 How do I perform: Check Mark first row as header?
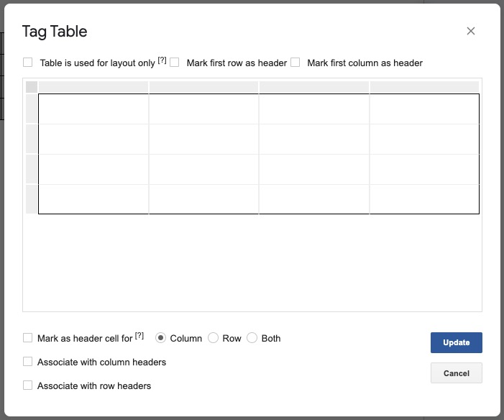point(175,62)
